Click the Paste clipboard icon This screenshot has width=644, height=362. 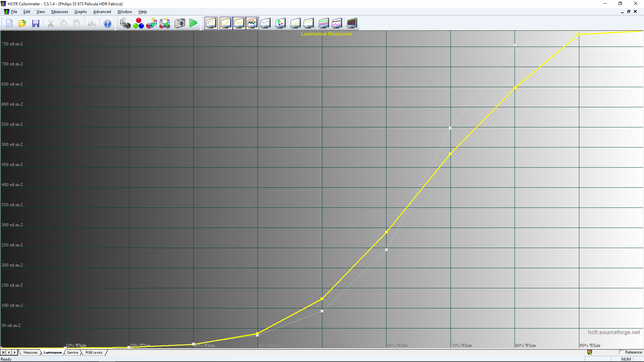coord(76,23)
